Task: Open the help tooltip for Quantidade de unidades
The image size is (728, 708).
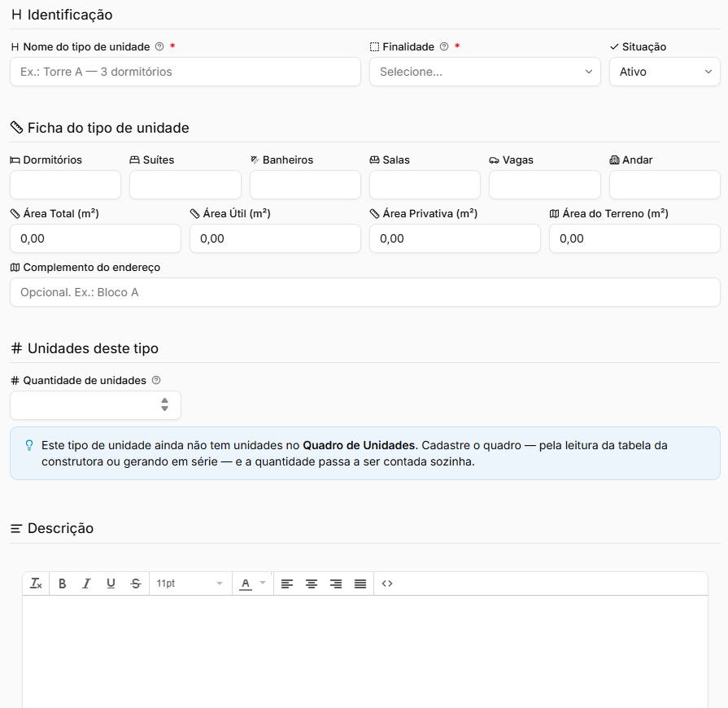Action: 156,380
